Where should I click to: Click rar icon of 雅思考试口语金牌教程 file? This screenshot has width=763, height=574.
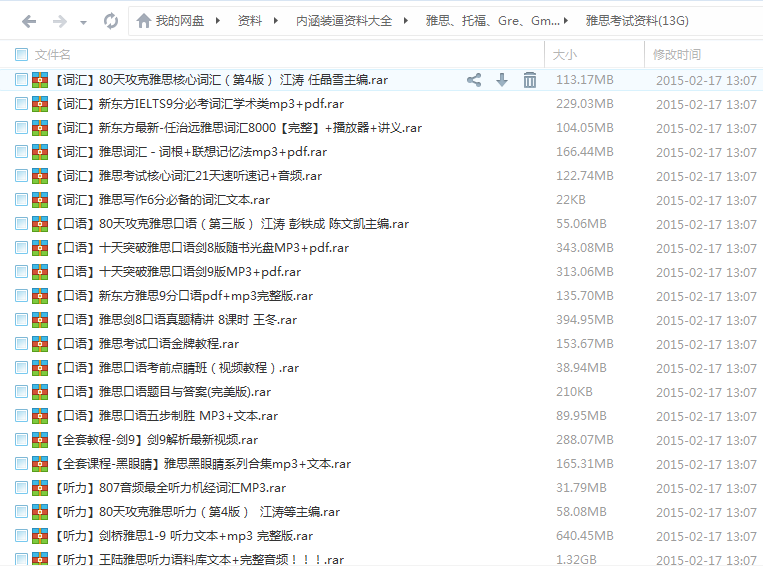click(40, 343)
